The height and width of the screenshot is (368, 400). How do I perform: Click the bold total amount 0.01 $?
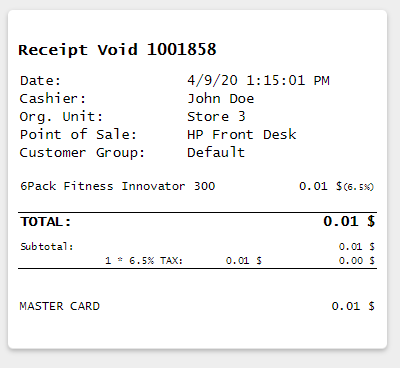coord(349,221)
